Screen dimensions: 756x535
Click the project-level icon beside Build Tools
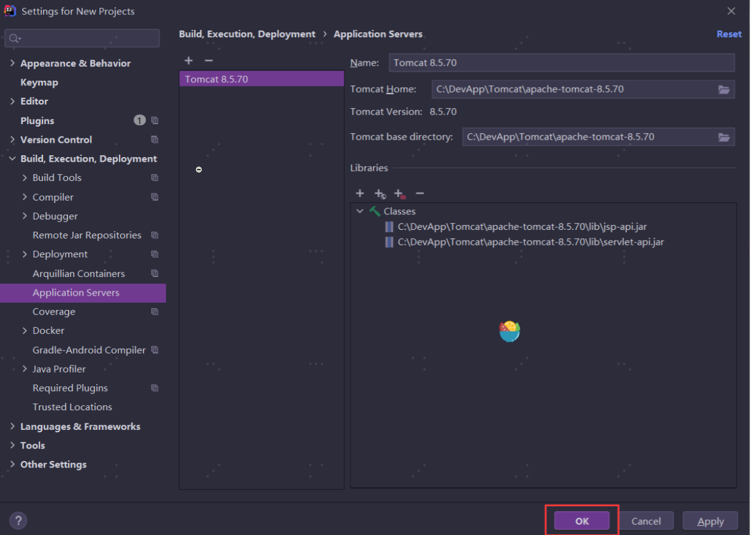155,178
